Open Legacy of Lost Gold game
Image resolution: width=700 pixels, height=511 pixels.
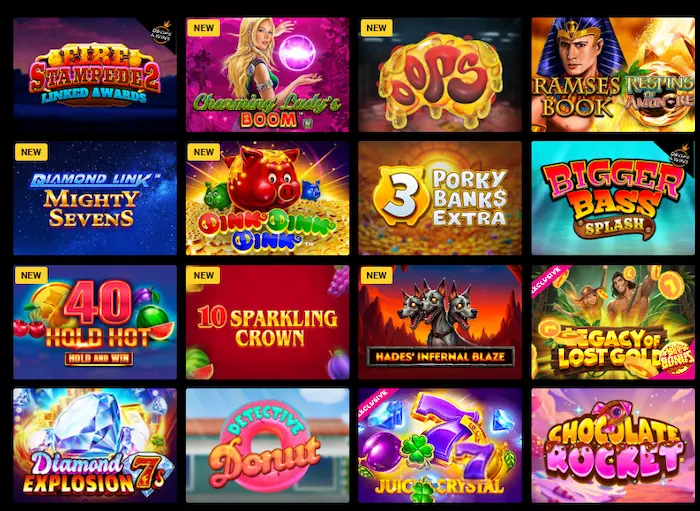pos(613,322)
